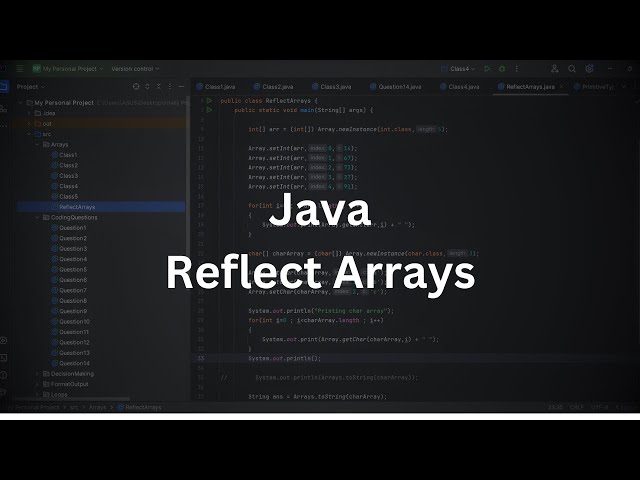The height and width of the screenshot is (480, 640).
Task: Open My Personal Project dropdown
Action: pos(68,69)
